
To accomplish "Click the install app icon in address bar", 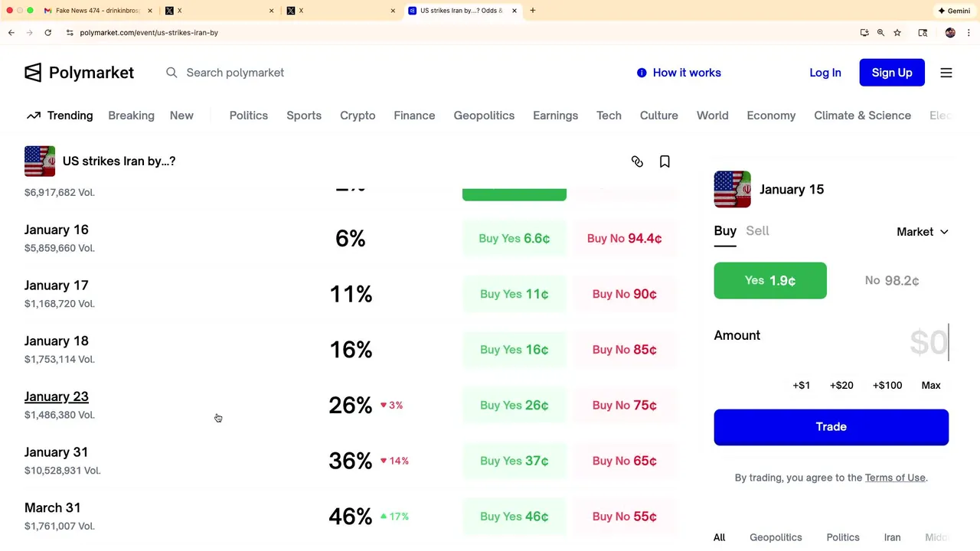I will click(864, 33).
